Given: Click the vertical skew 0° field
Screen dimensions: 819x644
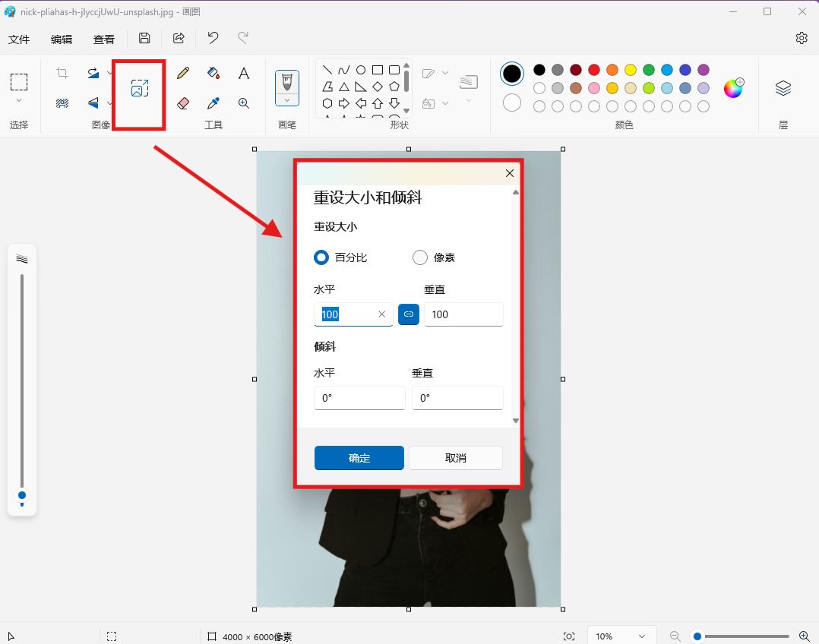Looking at the screenshot, I should (457, 398).
